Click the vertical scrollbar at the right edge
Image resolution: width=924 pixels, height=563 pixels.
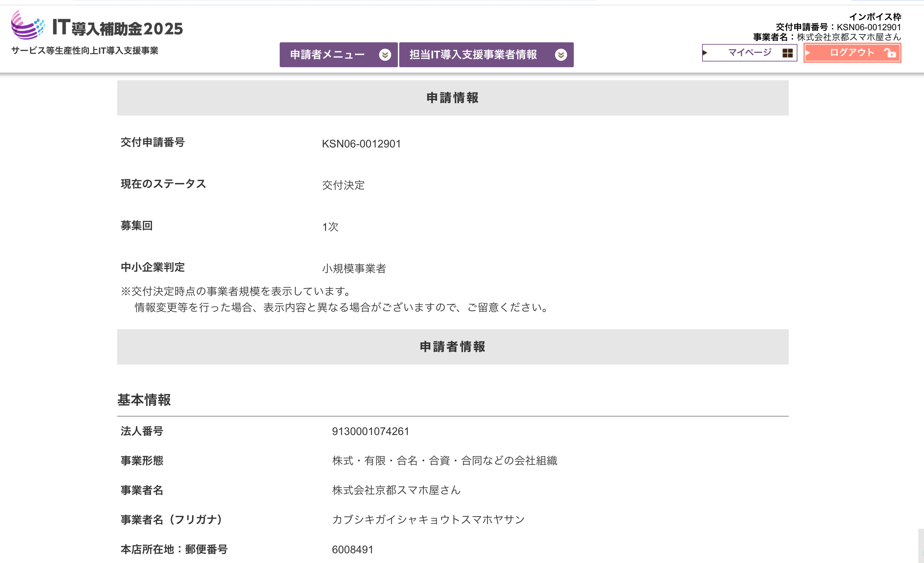[x=921, y=546]
